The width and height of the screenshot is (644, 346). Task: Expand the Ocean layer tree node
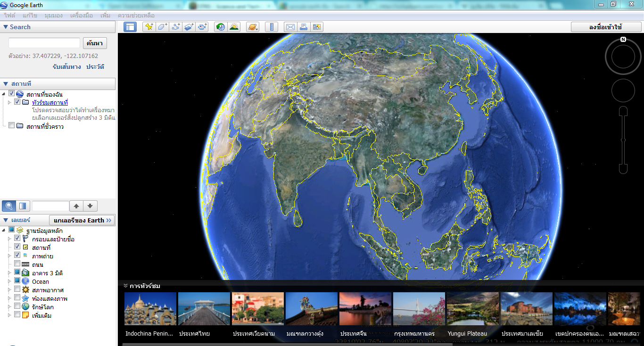pyautogui.click(x=9, y=281)
